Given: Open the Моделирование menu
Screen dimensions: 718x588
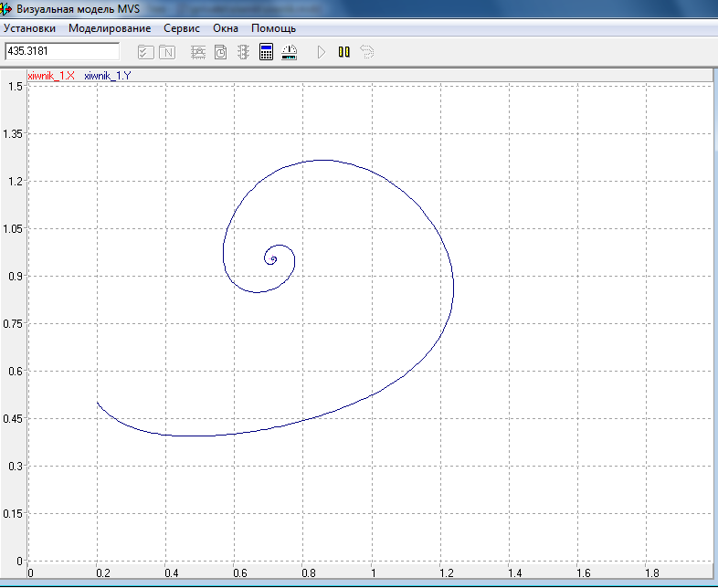Looking at the screenshot, I should 110,28.
